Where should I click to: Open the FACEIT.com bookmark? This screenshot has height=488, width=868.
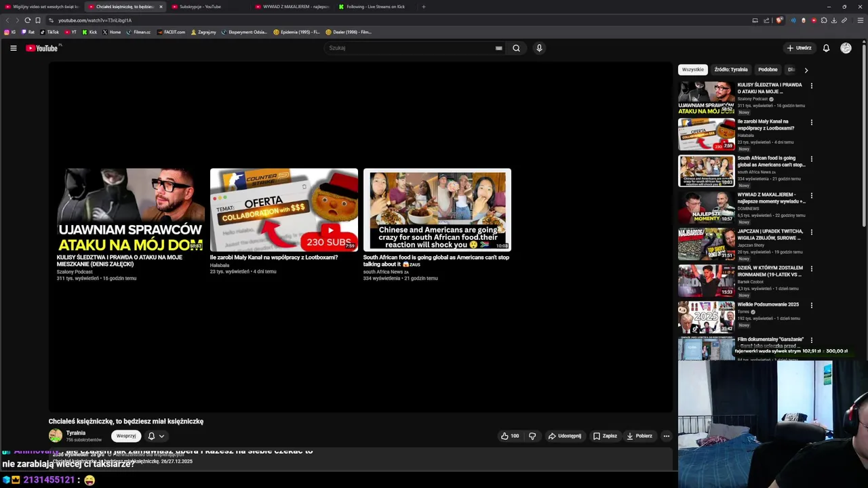click(x=171, y=32)
